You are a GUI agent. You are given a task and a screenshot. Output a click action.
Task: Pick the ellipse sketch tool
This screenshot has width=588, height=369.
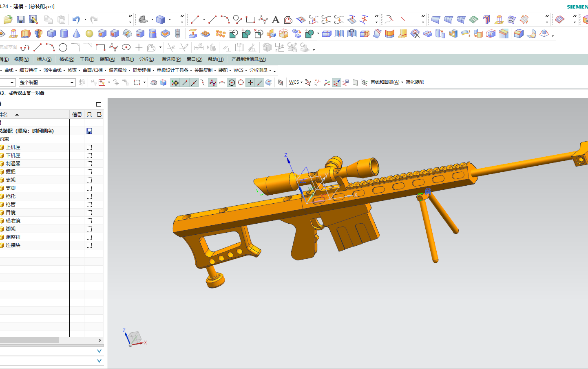[x=126, y=48]
